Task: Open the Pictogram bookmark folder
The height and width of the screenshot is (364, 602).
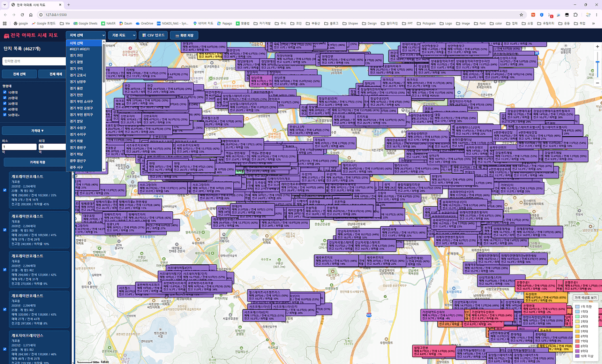Action: tap(426, 23)
